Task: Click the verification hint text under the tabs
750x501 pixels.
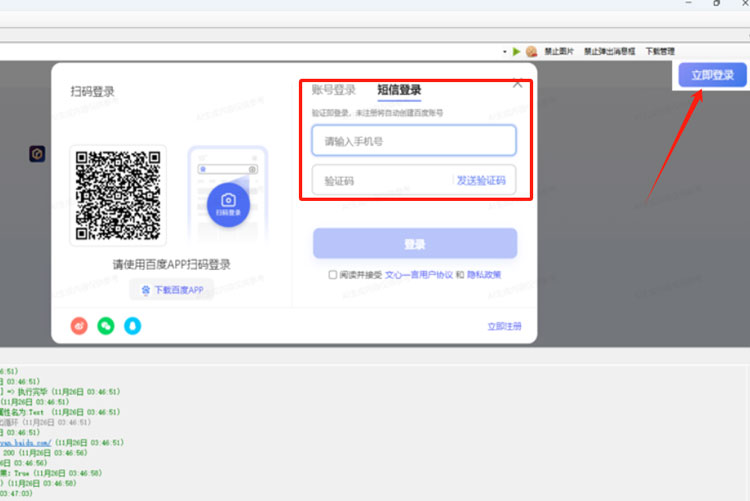Action: 377,113
